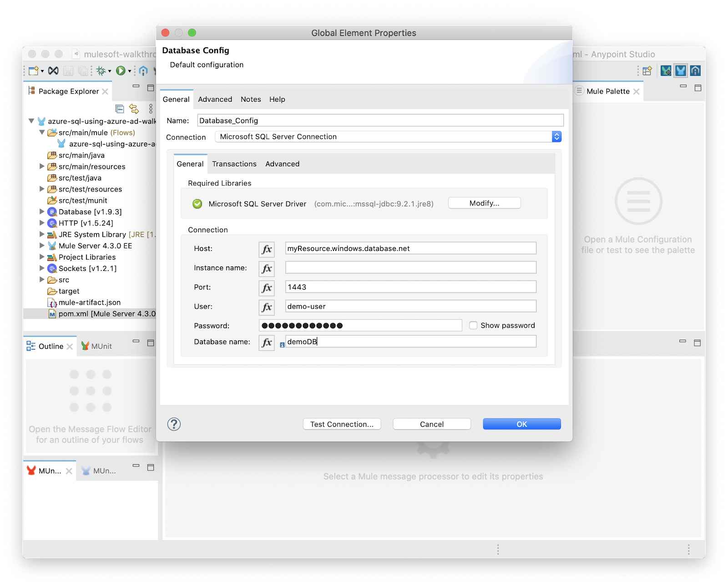728x586 pixels.
Task: Click the help question mark icon
Action: coord(174,424)
